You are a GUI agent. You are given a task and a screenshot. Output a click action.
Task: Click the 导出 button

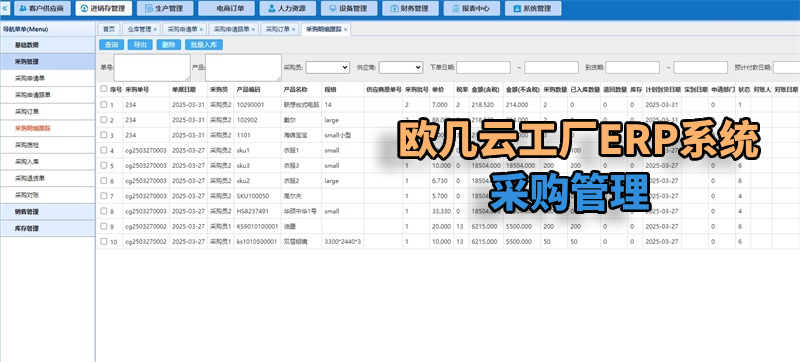coord(140,45)
